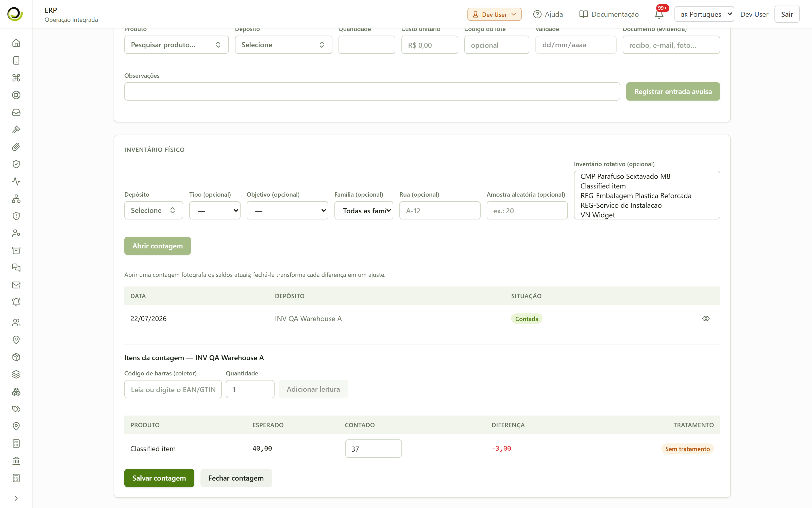Open the lifebuoy support sidebar icon
The height and width of the screenshot is (508, 812).
coord(16,95)
